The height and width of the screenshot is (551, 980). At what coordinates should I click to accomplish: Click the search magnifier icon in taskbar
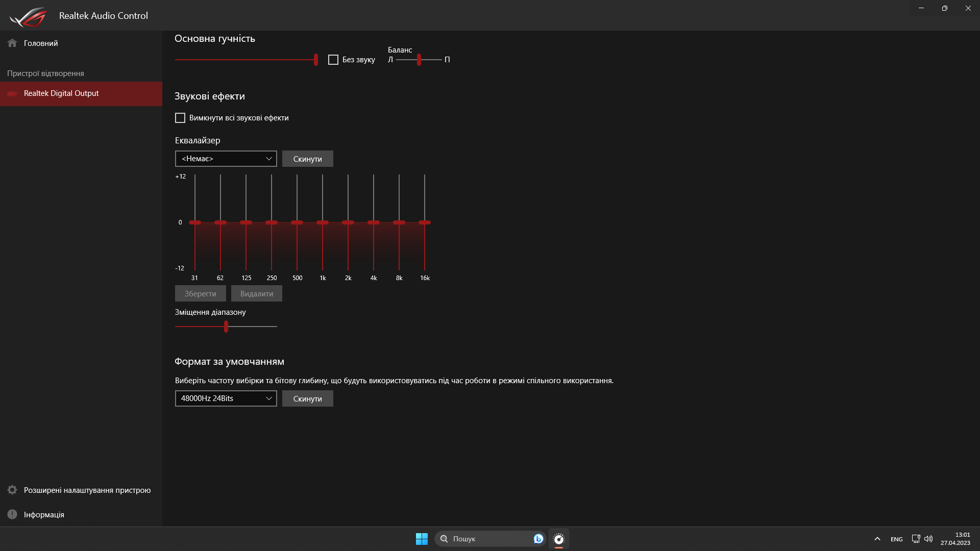tap(444, 539)
